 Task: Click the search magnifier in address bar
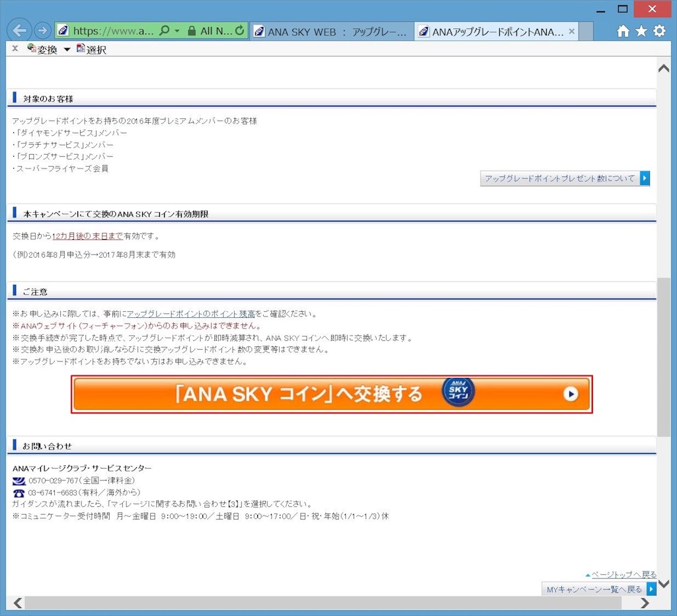164,30
